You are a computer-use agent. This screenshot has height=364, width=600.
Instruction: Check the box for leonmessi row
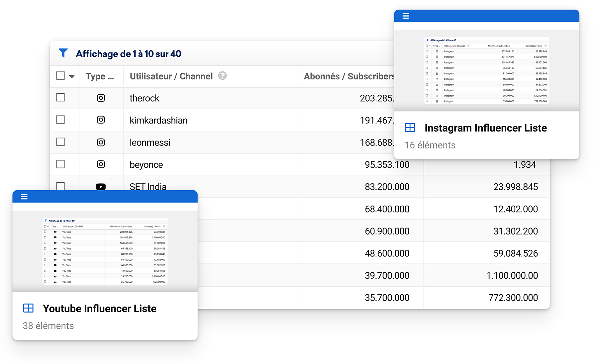[x=60, y=142]
